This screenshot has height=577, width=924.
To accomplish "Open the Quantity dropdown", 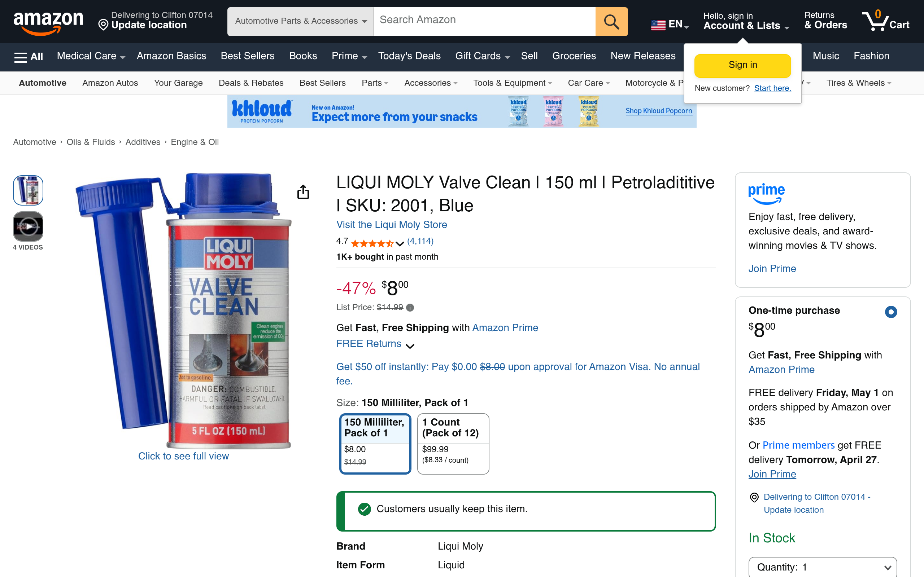I will click(x=823, y=567).
